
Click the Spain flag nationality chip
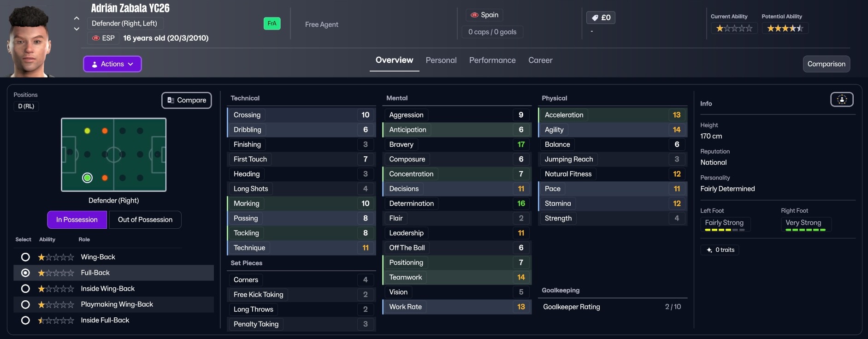pyautogui.click(x=484, y=15)
